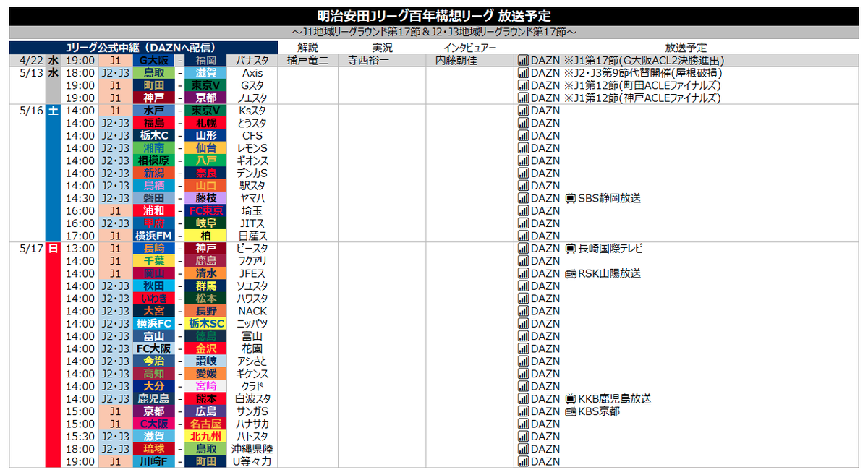This screenshot has width=868, height=475.
Task: Select the 藤枝 team cell
Action: [x=206, y=198]
